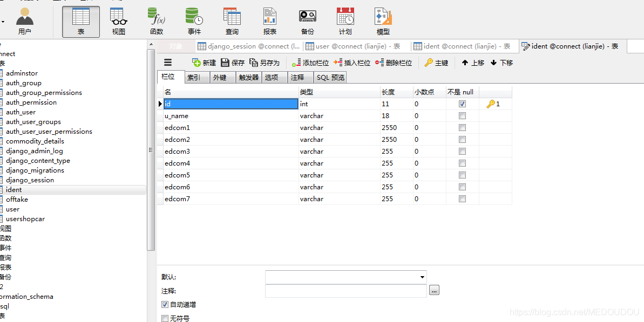Click 添加栏位 (Add Field) button
This screenshot has height=322, width=644.
[x=310, y=63]
